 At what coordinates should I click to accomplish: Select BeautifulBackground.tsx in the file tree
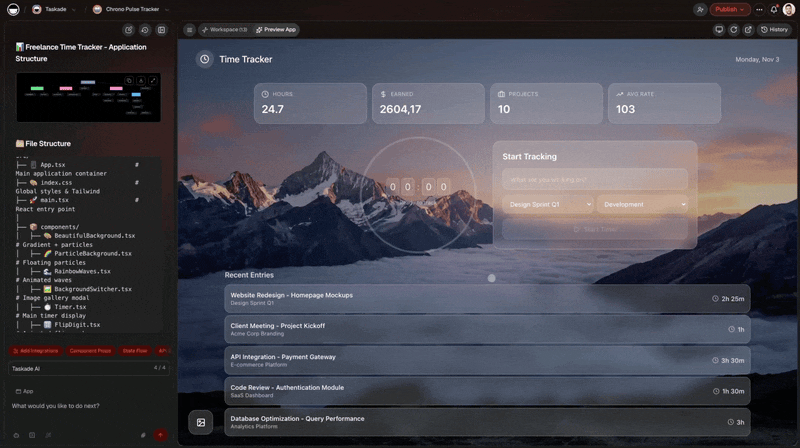tap(89, 236)
